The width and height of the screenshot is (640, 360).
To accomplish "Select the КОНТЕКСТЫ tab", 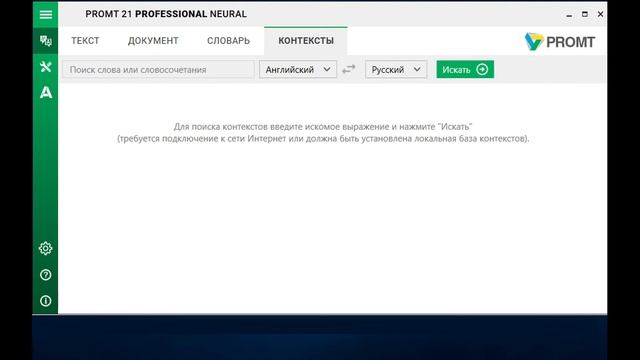I will click(306, 41).
